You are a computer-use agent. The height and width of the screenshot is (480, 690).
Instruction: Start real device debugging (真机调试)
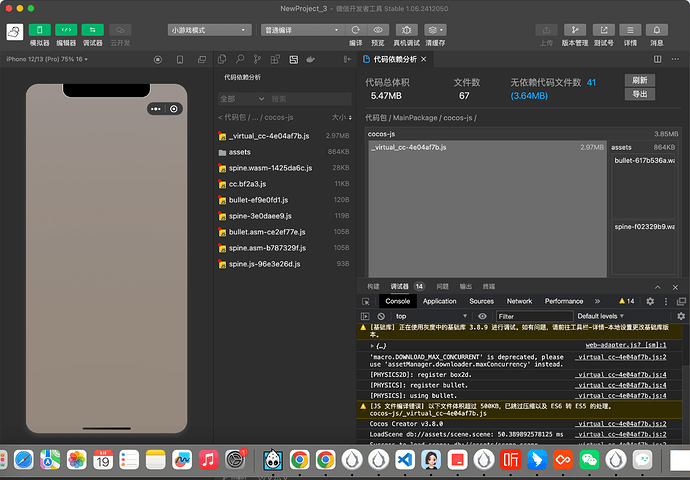click(x=407, y=30)
